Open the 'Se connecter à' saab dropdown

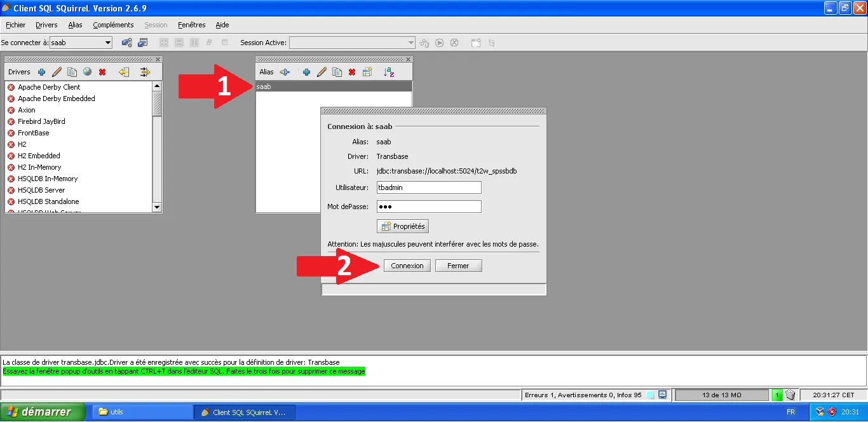point(107,43)
